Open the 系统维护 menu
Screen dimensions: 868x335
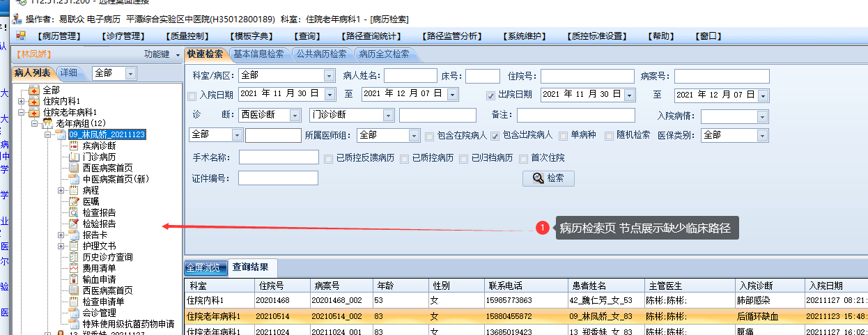pos(525,36)
